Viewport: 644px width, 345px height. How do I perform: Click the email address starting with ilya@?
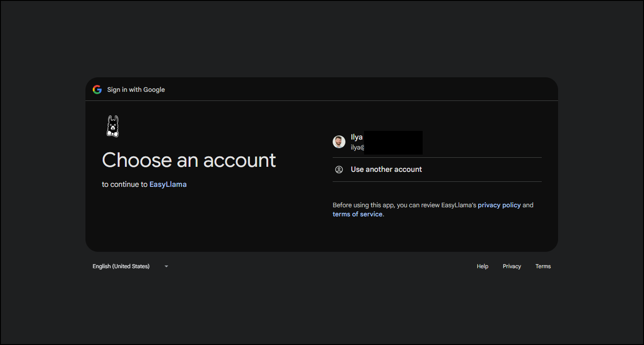[x=358, y=147]
